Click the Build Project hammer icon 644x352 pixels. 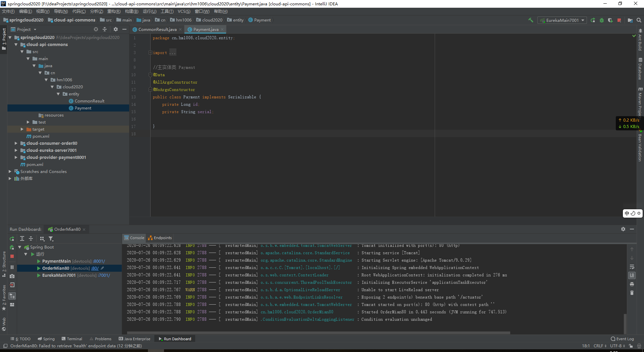click(x=531, y=20)
